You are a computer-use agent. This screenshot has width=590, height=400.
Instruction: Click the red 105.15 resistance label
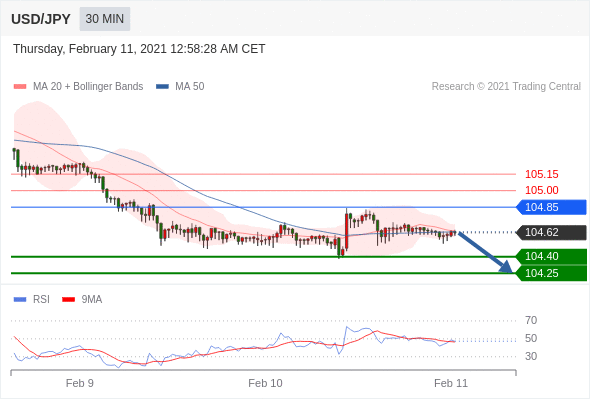click(541, 174)
